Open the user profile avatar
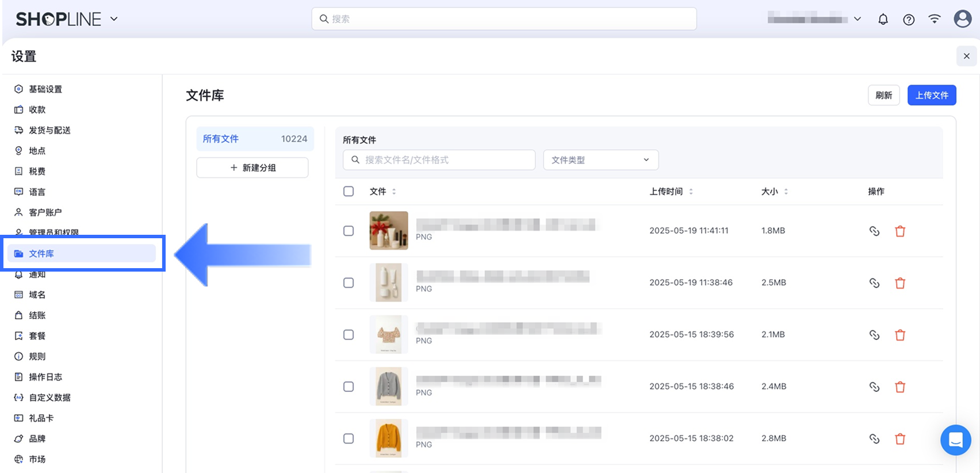The height and width of the screenshot is (473, 980). coord(962,19)
